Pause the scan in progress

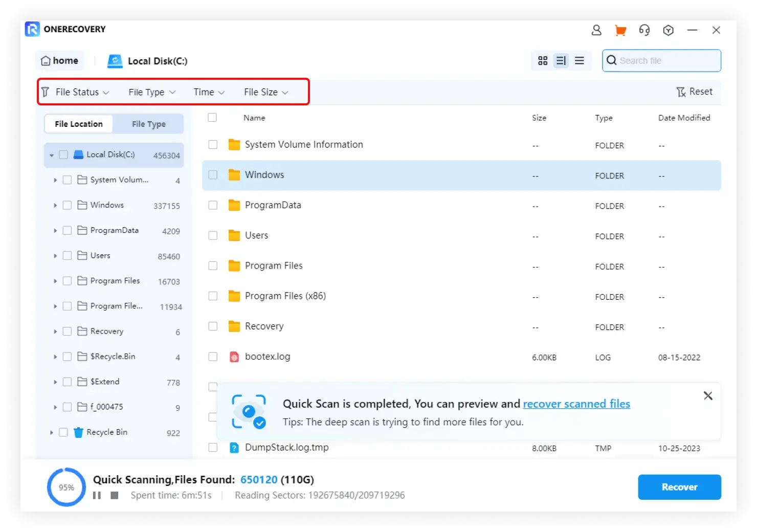point(97,495)
